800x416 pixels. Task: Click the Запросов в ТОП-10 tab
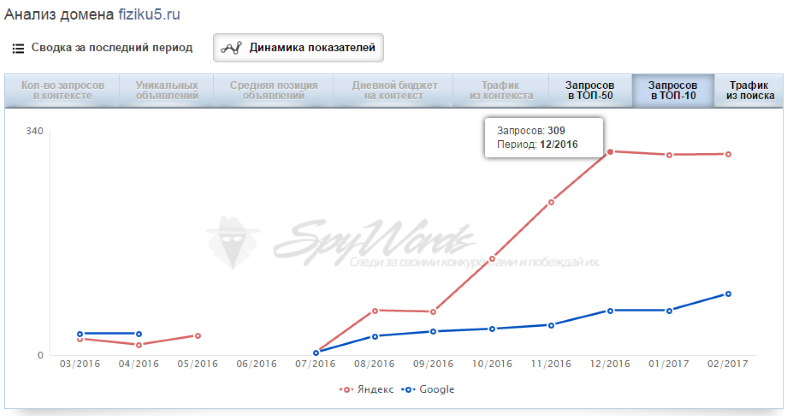coord(673,91)
